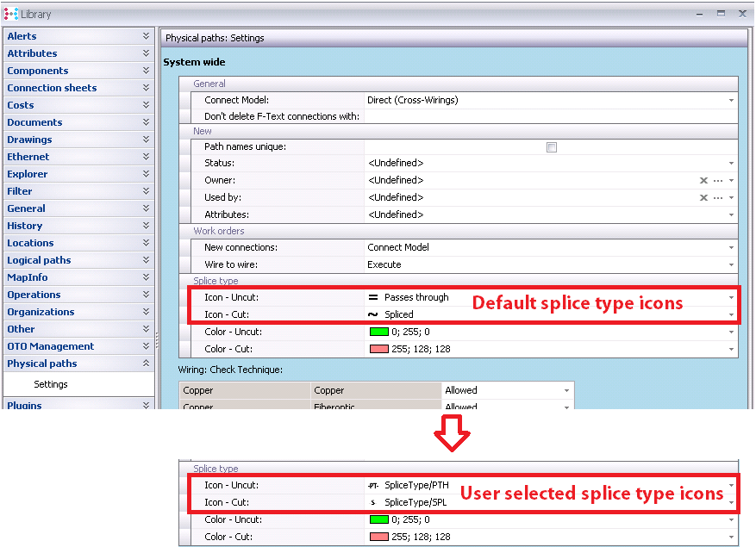Open the system-wide Attributes setting dropdown
This screenshot has width=756, height=547.
(731, 215)
